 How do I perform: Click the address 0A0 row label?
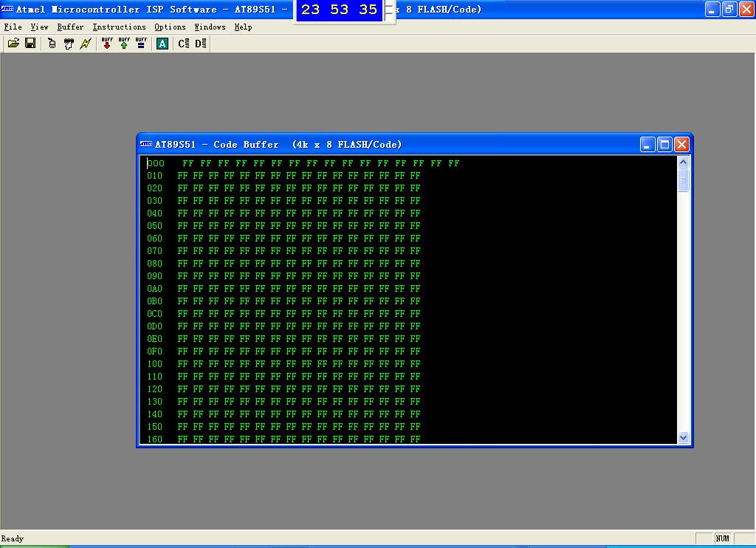click(155, 289)
